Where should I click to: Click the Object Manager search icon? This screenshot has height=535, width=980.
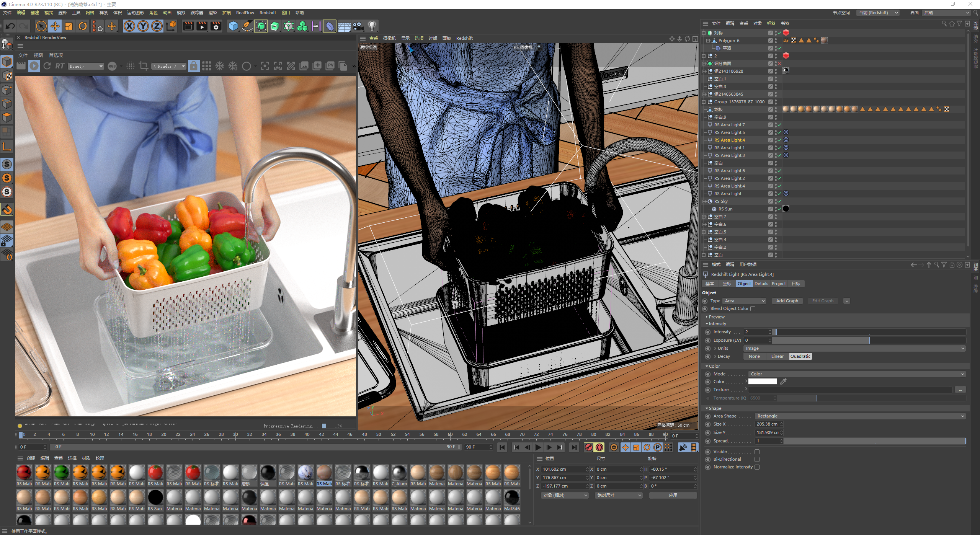coord(944,23)
